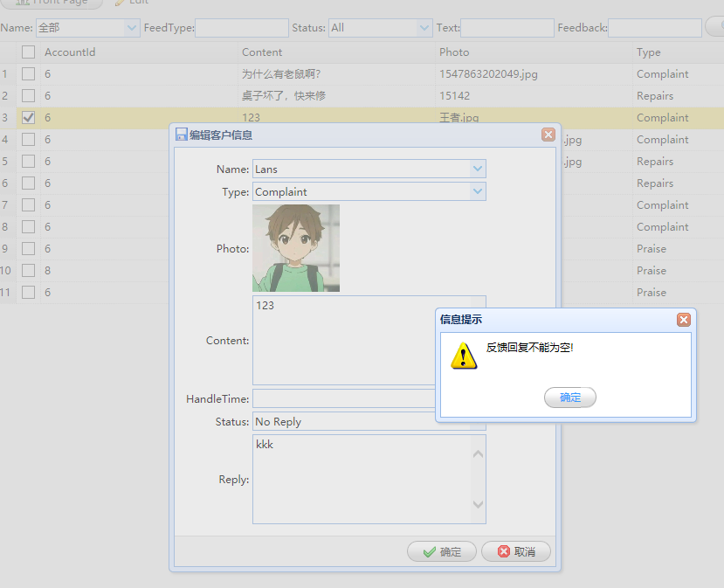Click the 确定 button in the alert
The image size is (724, 588).
pos(570,398)
